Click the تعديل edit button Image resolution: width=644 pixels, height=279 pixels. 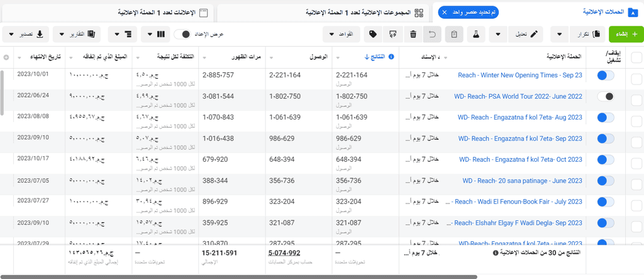[526, 34]
